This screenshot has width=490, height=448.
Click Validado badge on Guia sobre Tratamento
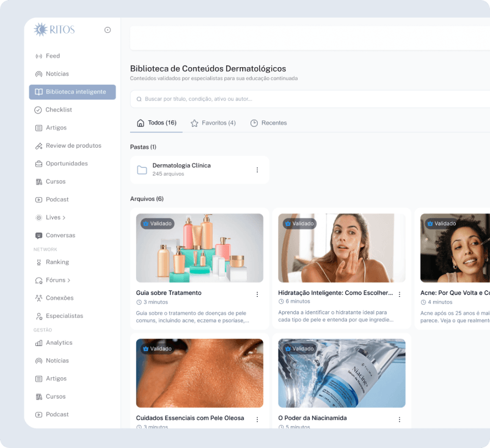coord(157,223)
